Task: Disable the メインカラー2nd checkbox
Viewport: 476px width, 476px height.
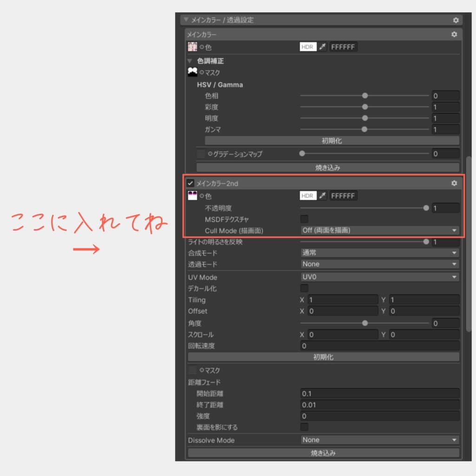Action: pyautogui.click(x=190, y=183)
